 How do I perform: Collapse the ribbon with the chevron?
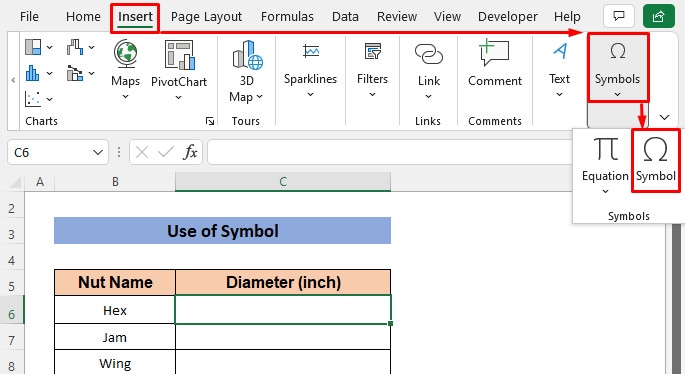point(664,117)
